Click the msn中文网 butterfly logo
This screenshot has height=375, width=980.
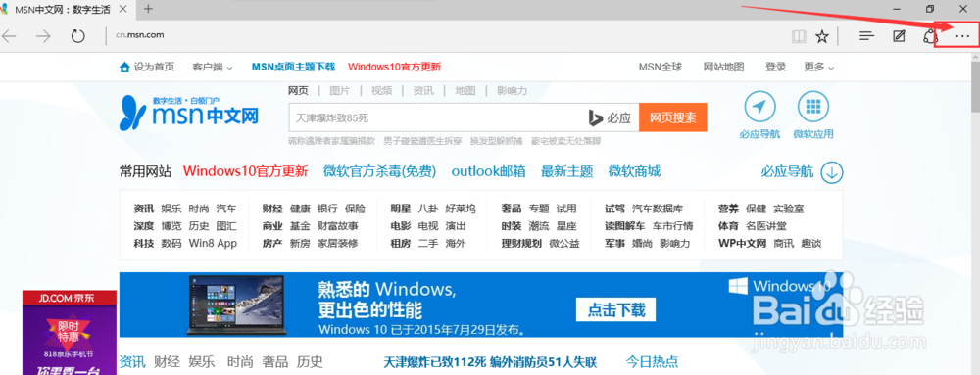[x=189, y=113]
